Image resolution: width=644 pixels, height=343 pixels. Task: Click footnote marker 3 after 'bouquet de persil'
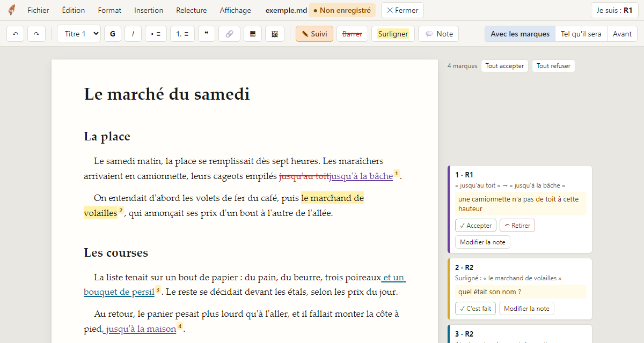pos(158,290)
